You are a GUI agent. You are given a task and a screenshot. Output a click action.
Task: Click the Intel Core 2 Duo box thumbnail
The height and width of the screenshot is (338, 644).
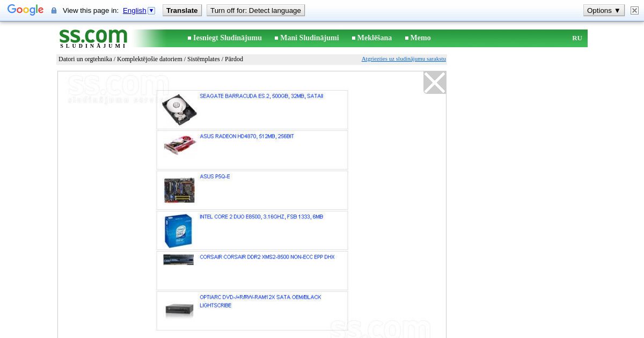coord(178,231)
